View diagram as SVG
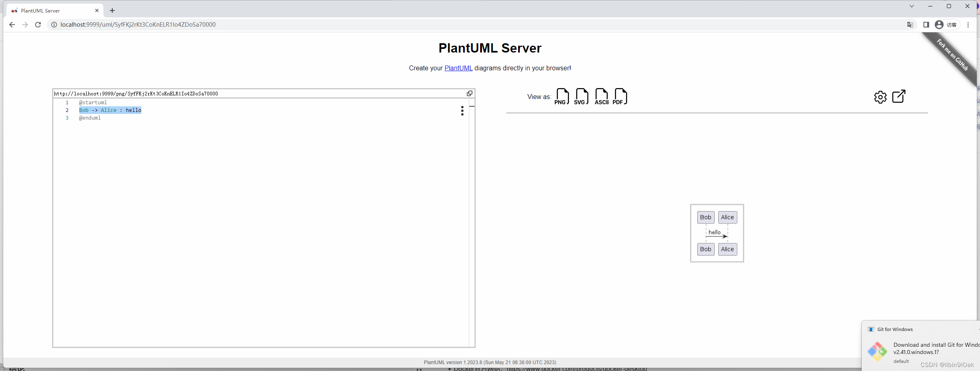This screenshot has width=980, height=371. click(x=581, y=97)
